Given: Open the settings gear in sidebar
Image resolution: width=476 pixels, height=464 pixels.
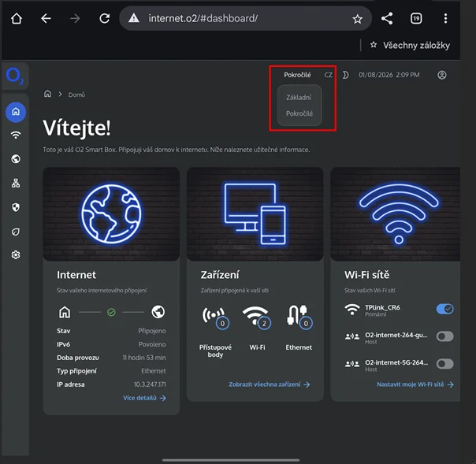Looking at the screenshot, I should 16,255.
